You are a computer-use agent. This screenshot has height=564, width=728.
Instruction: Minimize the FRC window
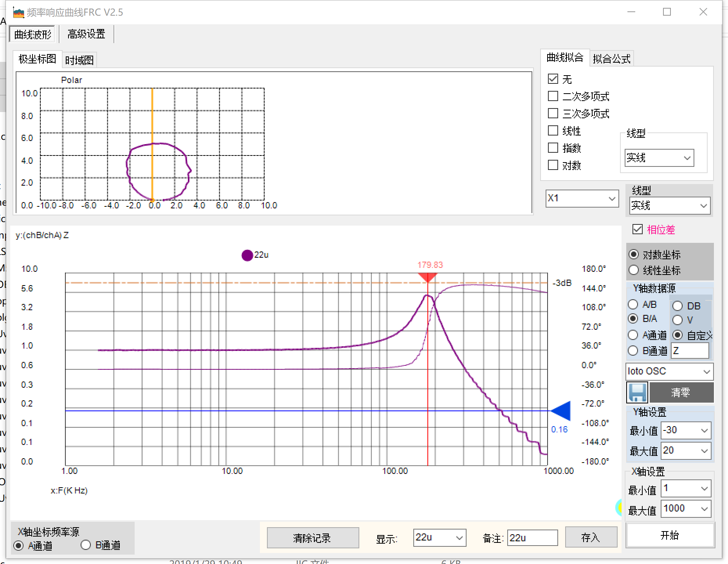tap(631, 12)
